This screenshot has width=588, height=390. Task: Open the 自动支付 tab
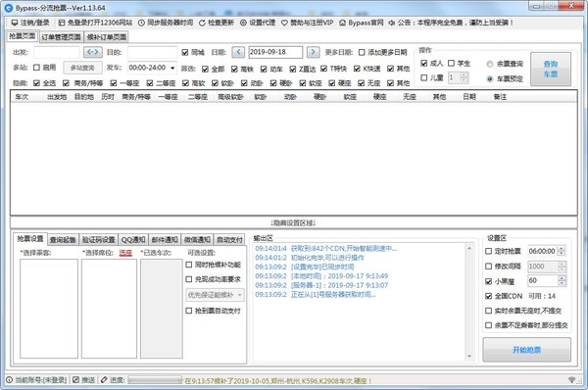coord(229,240)
